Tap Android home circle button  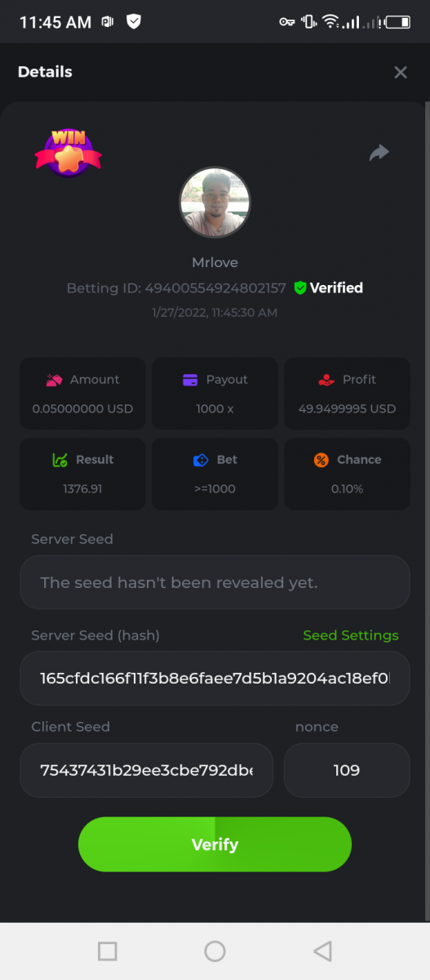pos(215,951)
